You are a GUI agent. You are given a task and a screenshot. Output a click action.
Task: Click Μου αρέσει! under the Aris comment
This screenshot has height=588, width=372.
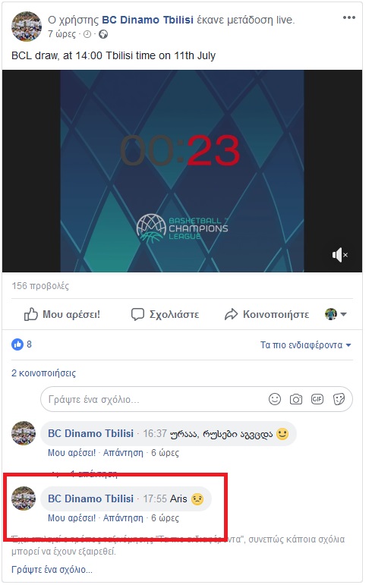click(x=71, y=518)
